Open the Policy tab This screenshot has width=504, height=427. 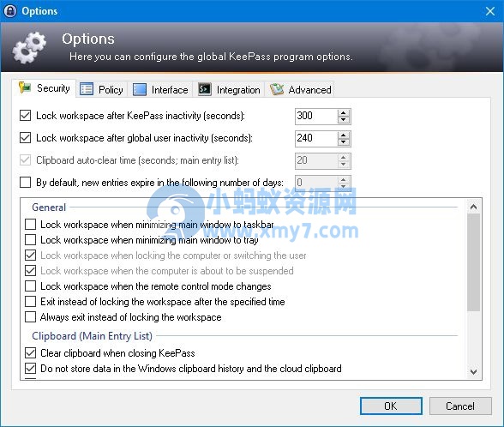click(102, 89)
